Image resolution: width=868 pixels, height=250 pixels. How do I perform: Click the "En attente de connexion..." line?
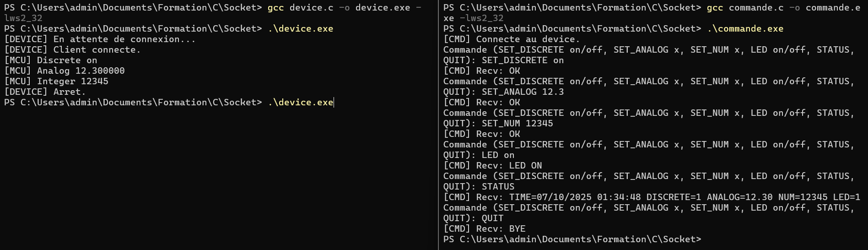(x=124, y=39)
